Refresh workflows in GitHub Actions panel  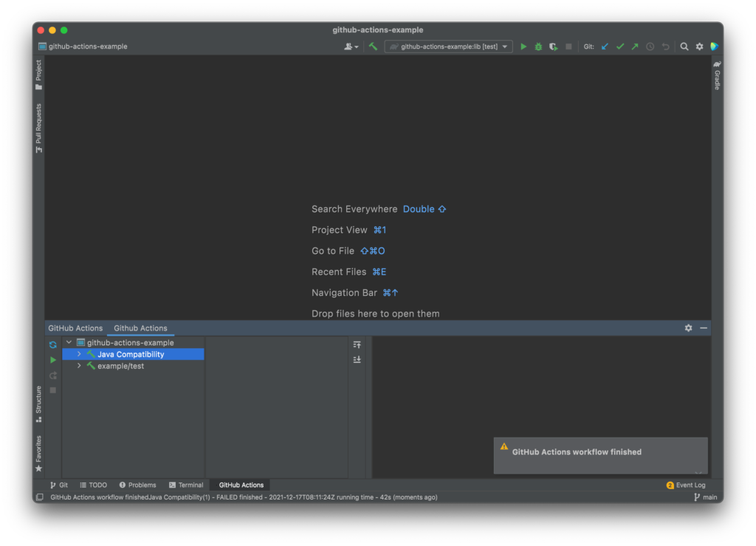coord(53,345)
